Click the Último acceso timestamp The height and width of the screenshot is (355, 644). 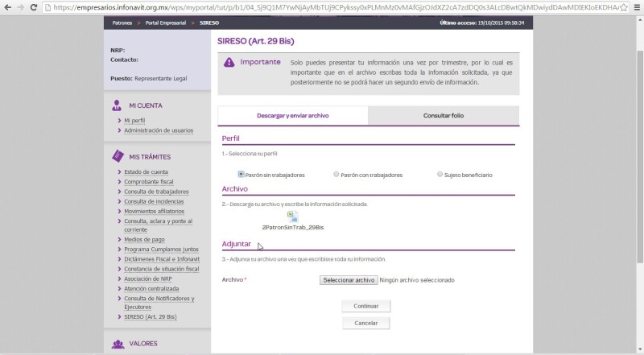pos(481,23)
